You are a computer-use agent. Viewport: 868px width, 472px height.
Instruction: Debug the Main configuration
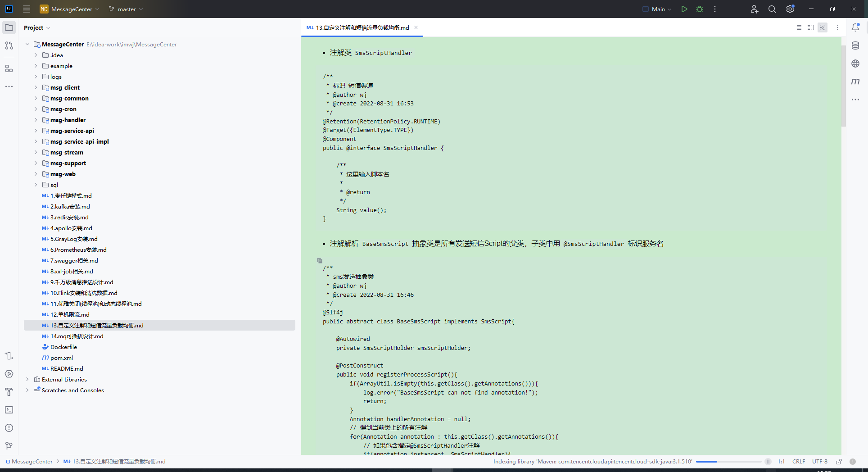(700, 9)
